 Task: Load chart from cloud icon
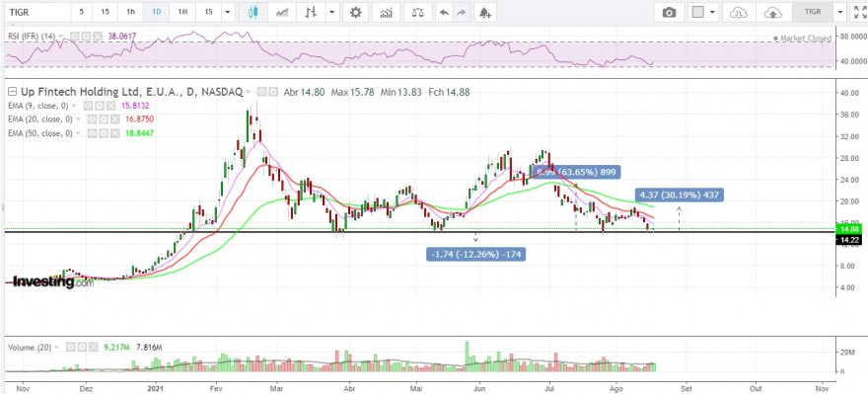(739, 12)
